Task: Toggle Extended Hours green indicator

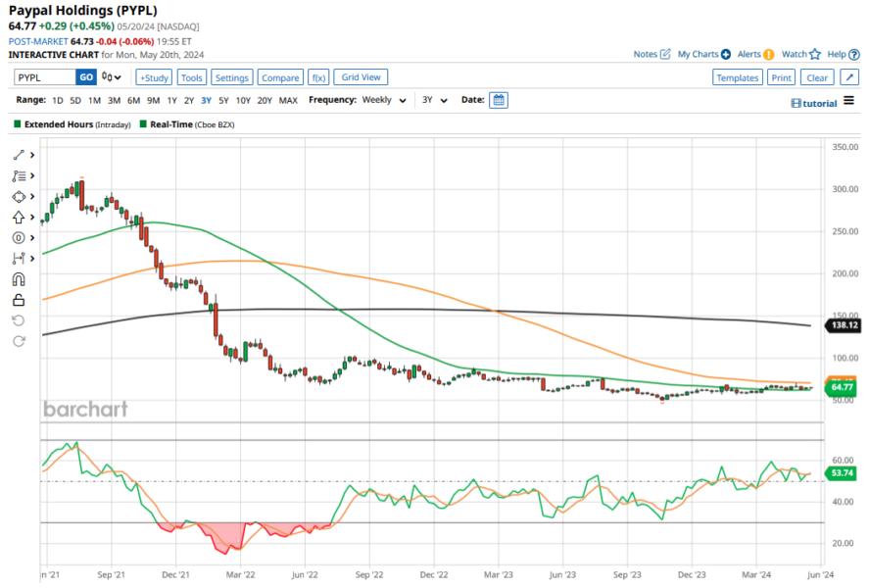Action: [x=18, y=124]
